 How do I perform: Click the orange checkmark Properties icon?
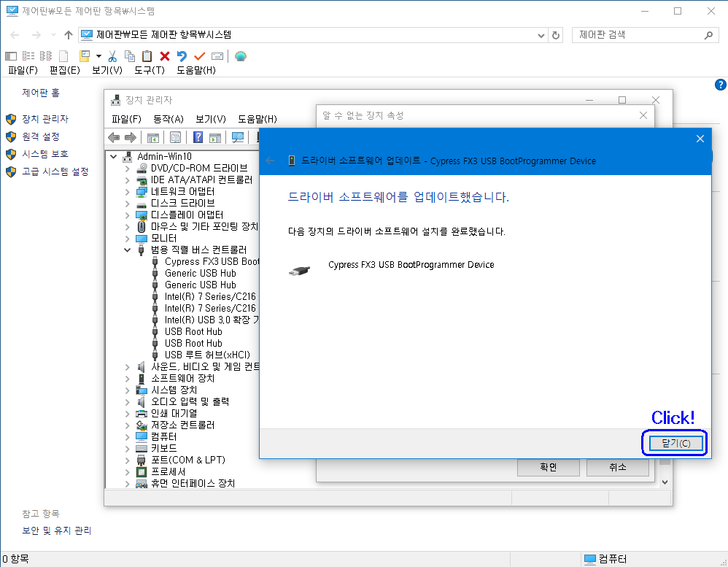(200, 56)
